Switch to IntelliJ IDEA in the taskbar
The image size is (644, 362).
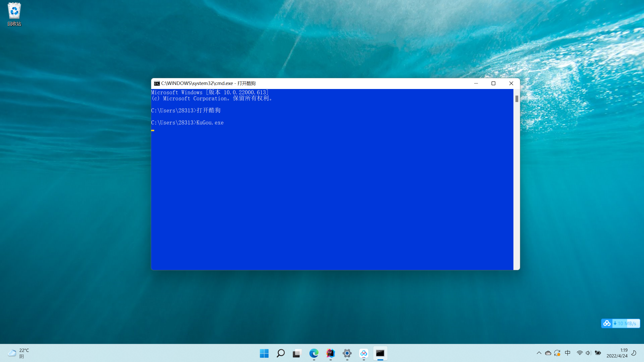coord(330,353)
